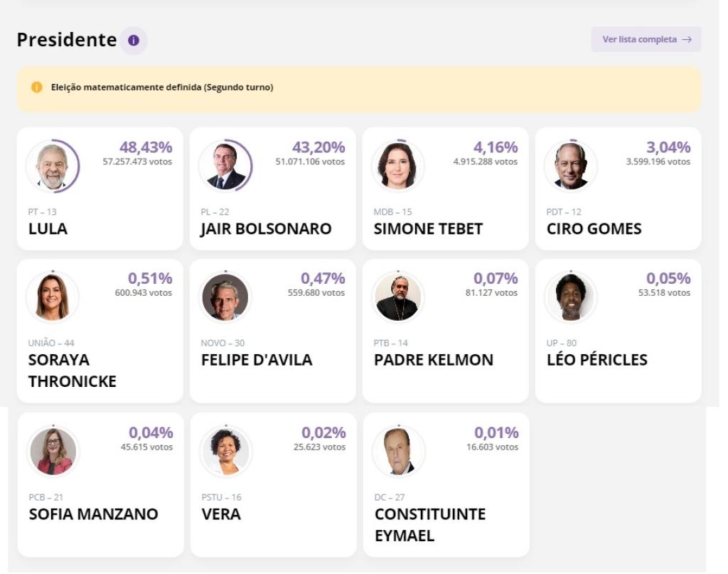
Task: Click Léo Péricles's candidate photo
Action: 571,297
